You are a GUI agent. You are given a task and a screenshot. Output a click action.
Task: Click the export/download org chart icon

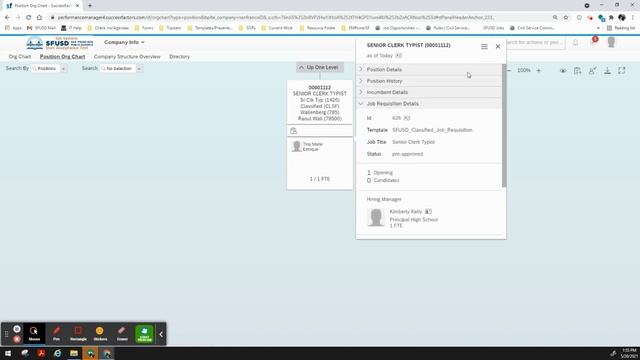coord(607,71)
